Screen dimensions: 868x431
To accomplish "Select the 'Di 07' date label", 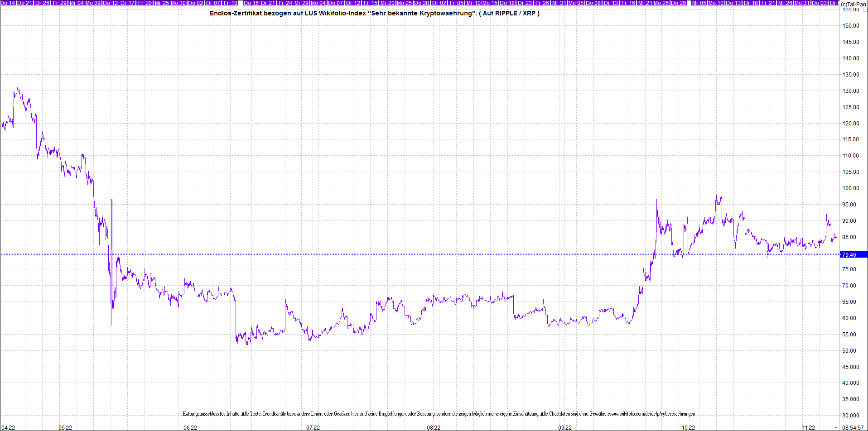I will pyautogui.click(x=213, y=3).
